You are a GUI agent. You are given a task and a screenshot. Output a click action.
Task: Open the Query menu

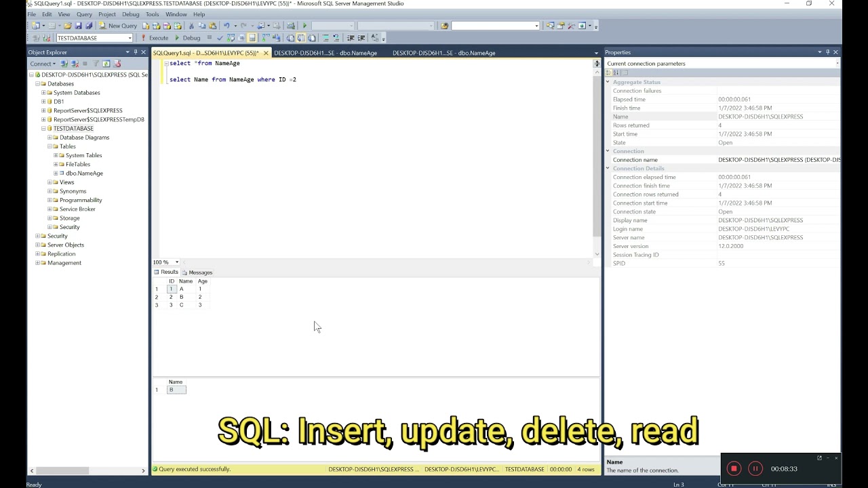tap(84, 14)
